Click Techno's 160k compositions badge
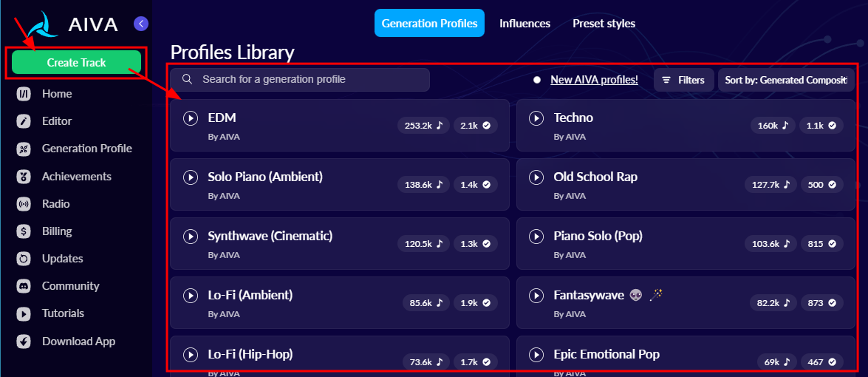Screen dimensions: 868x377 click(x=773, y=126)
